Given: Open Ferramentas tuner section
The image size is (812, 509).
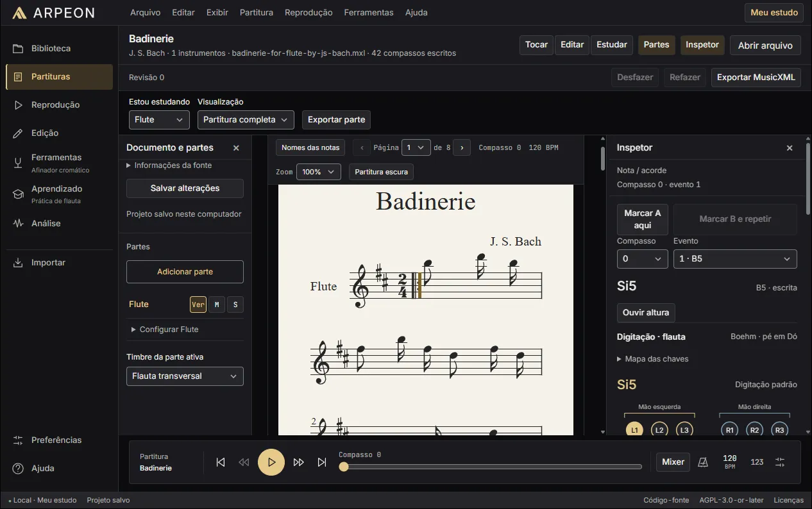Looking at the screenshot, I should (59, 163).
